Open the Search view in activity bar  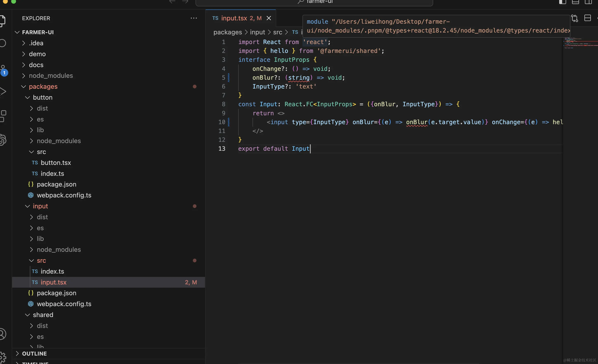tap(2, 43)
